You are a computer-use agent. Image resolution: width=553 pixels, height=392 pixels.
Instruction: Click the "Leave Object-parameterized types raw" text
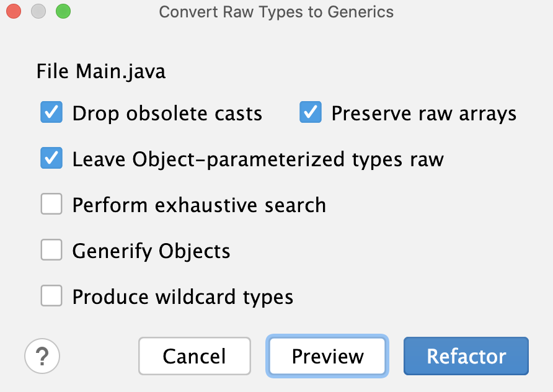click(258, 159)
